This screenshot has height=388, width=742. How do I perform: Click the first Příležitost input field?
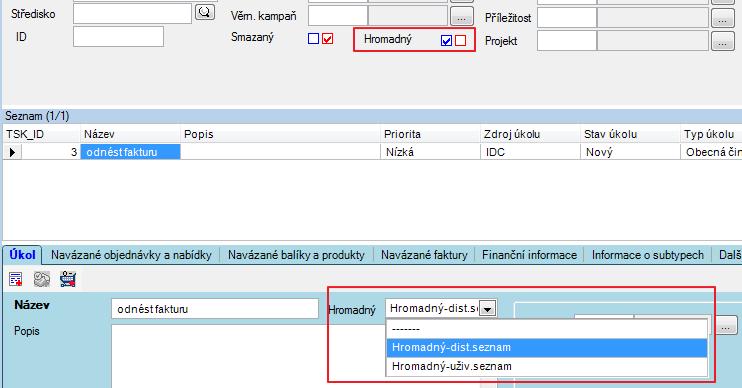point(567,18)
